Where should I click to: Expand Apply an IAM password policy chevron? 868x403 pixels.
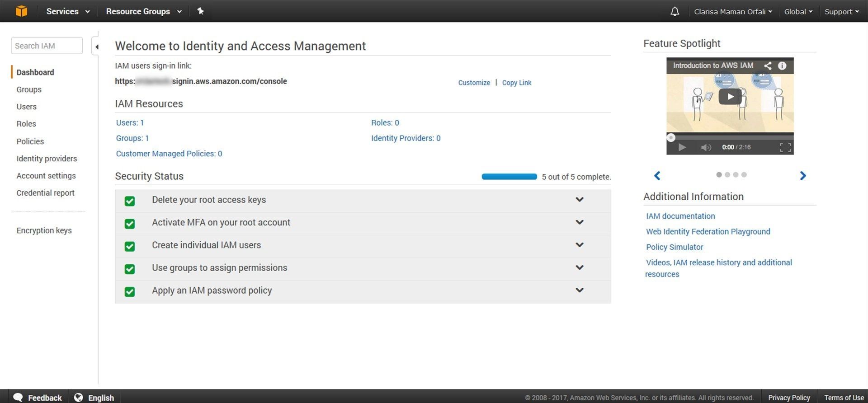(x=580, y=290)
